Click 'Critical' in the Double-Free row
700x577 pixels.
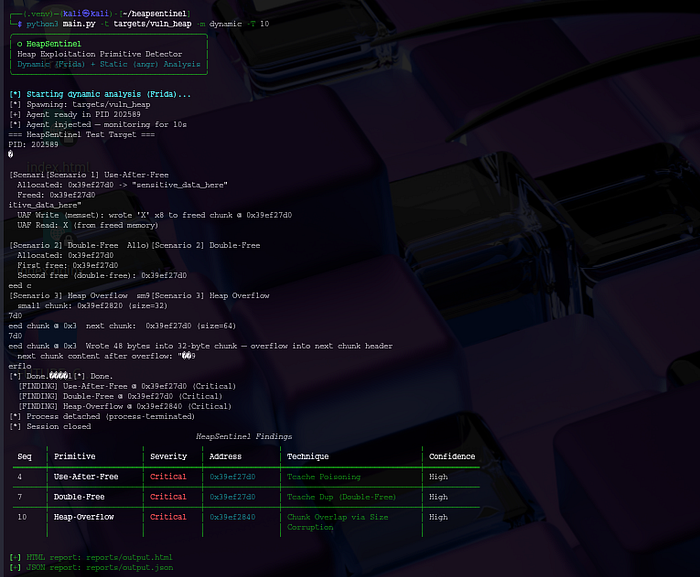[168, 497]
